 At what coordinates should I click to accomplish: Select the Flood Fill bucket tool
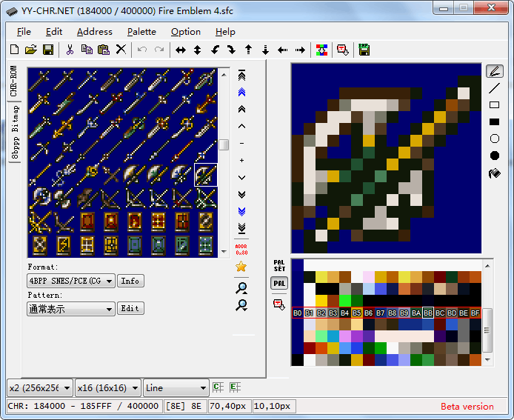495,173
